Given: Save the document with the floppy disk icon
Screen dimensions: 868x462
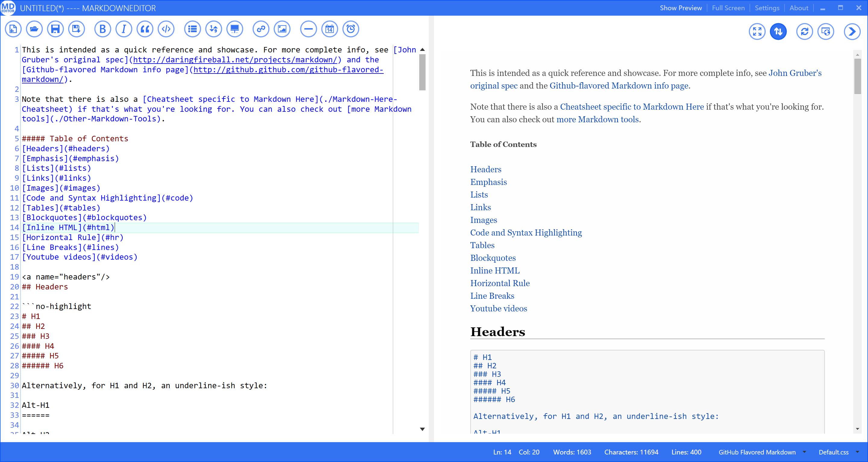Looking at the screenshot, I should click(x=55, y=29).
